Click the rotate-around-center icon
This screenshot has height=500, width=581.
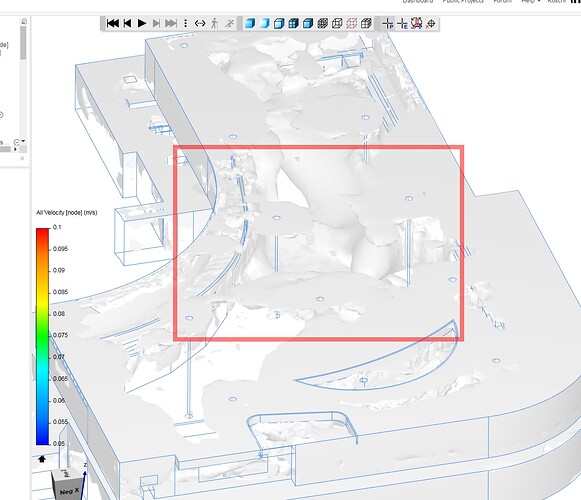click(x=416, y=23)
